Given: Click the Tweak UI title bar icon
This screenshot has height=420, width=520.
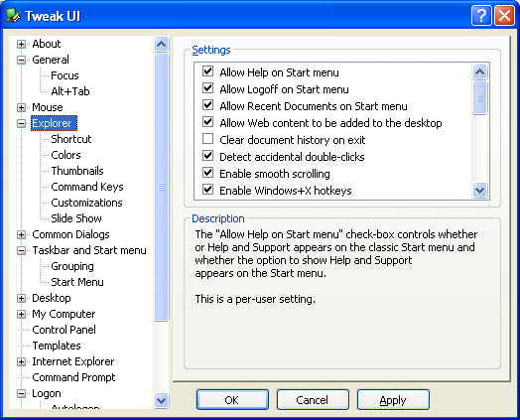Looking at the screenshot, I should [x=13, y=15].
